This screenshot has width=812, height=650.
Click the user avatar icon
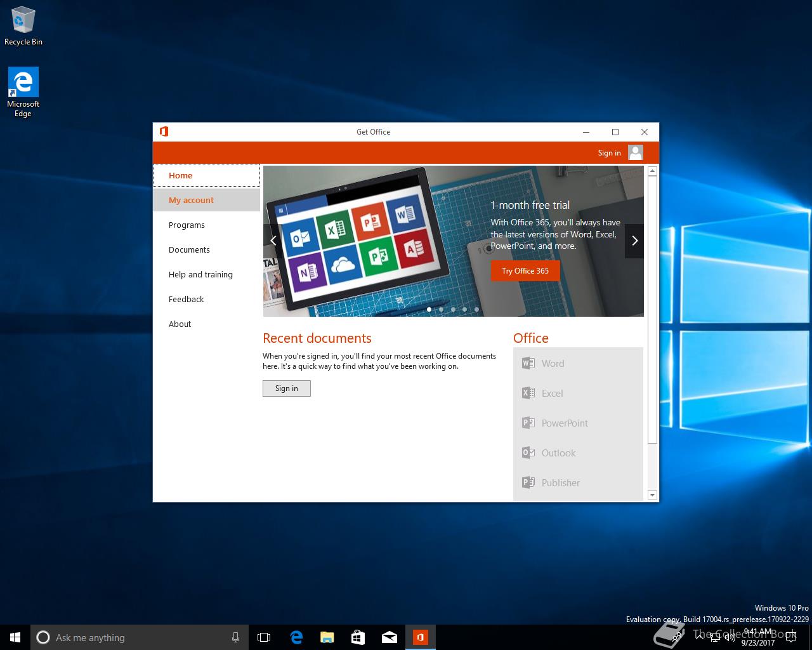(x=636, y=152)
